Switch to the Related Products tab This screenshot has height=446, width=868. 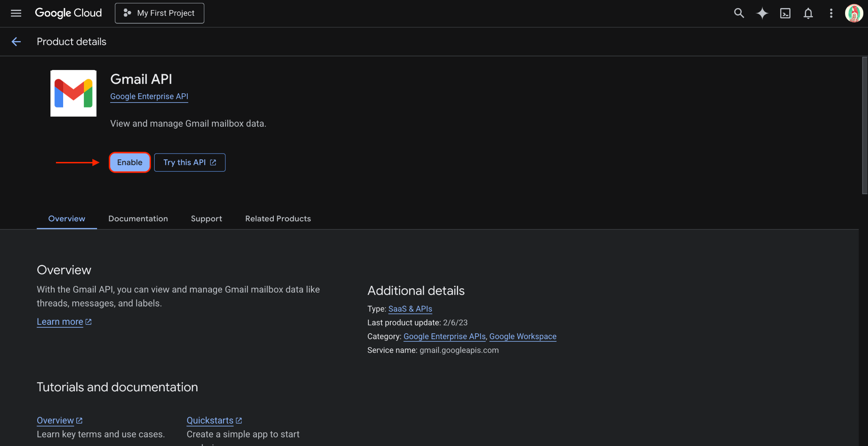point(278,219)
